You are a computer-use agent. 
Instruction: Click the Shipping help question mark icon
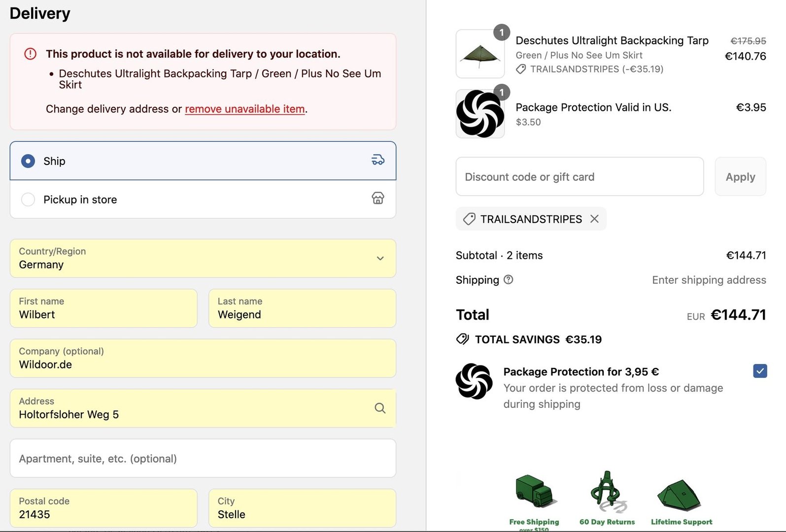(509, 280)
